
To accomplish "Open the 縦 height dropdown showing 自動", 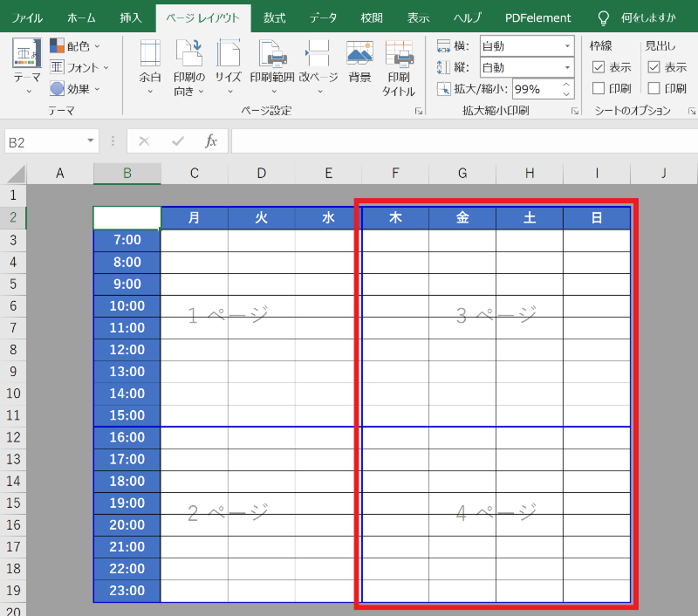I will pos(568,67).
